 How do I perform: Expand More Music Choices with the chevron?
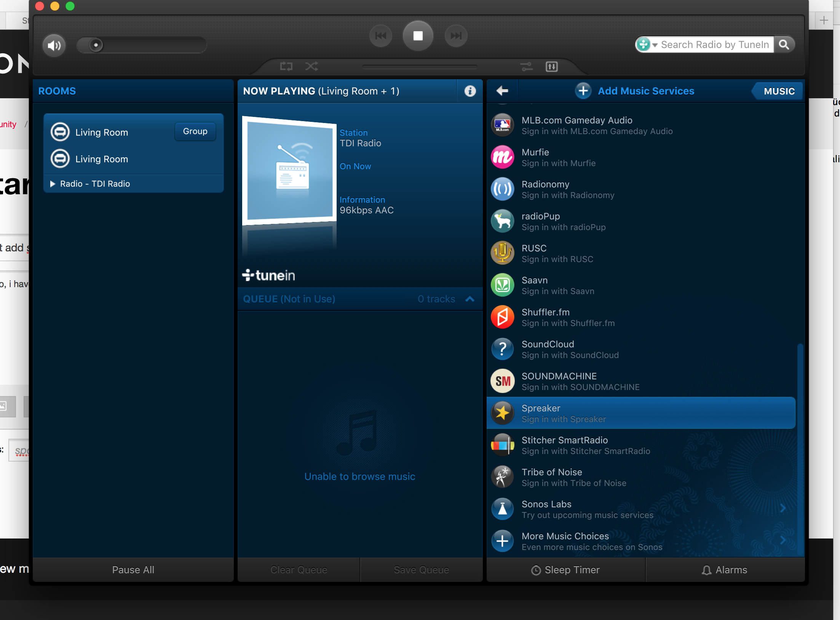click(783, 540)
